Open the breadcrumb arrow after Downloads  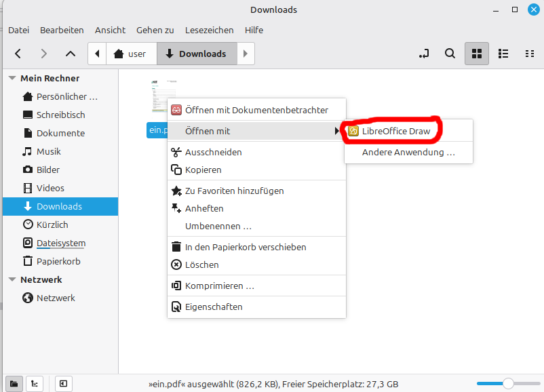[245, 54]
